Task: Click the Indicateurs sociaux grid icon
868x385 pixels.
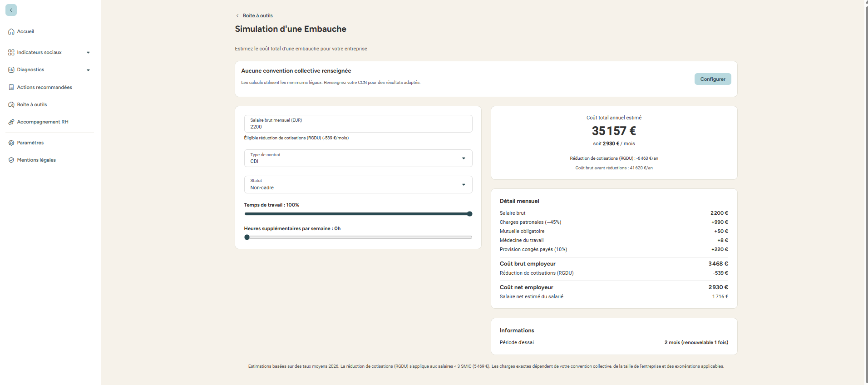Action: click(x=11, y=53)
